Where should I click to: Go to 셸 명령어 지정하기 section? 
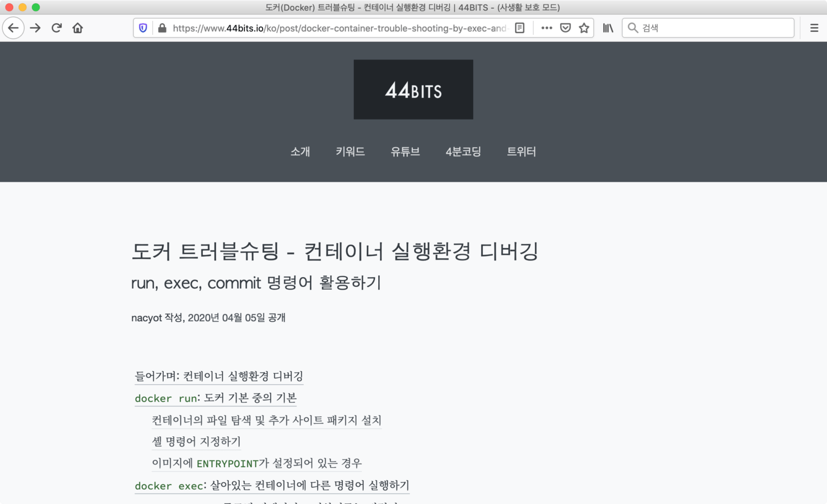[196, 442]
